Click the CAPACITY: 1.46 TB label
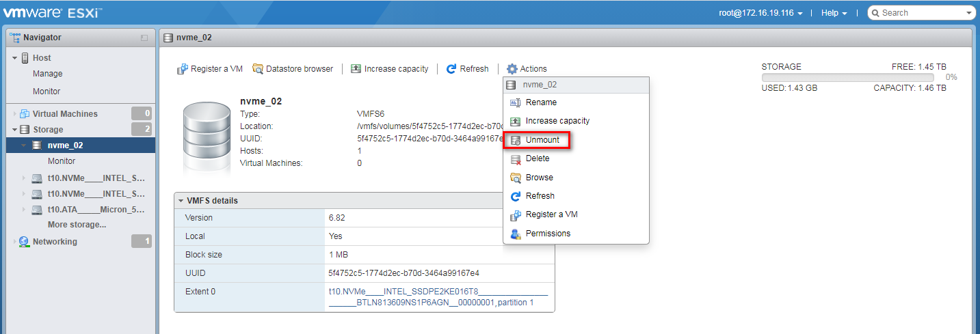Viewport: 980px width, 334px height. point(910,88)
